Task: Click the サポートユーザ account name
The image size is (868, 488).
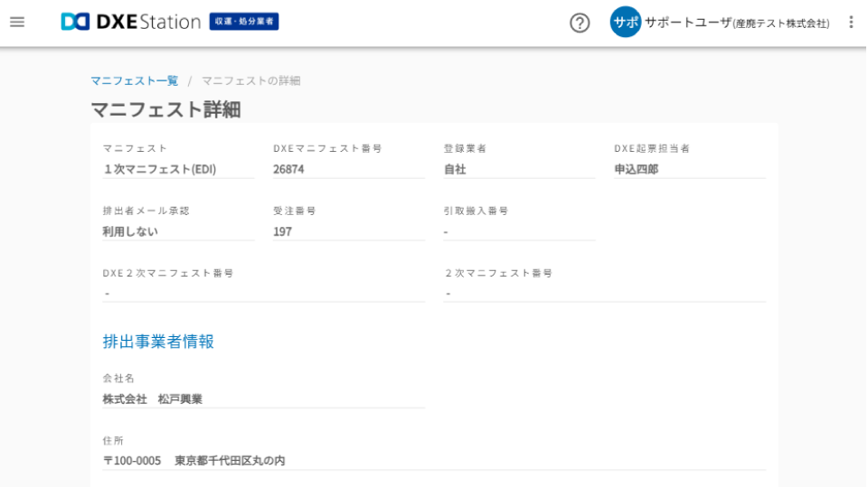Action: pyautogui.click(x=736, y=23)
